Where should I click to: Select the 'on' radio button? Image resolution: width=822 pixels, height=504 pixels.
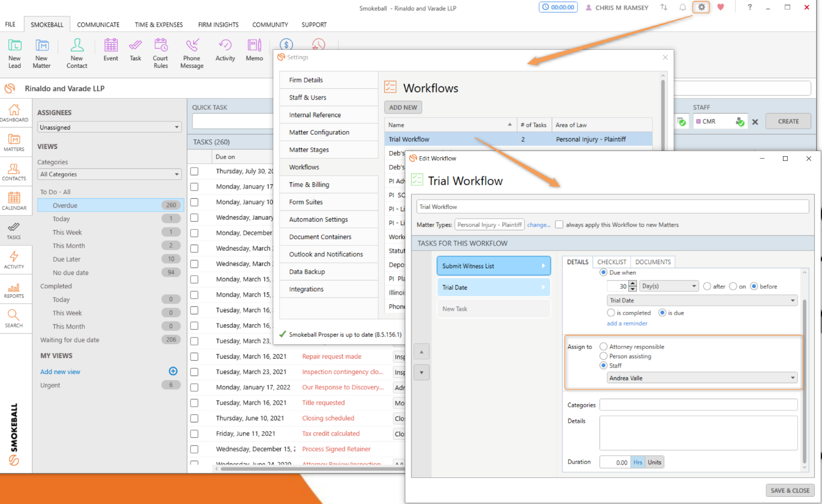[x=733, y=286]
